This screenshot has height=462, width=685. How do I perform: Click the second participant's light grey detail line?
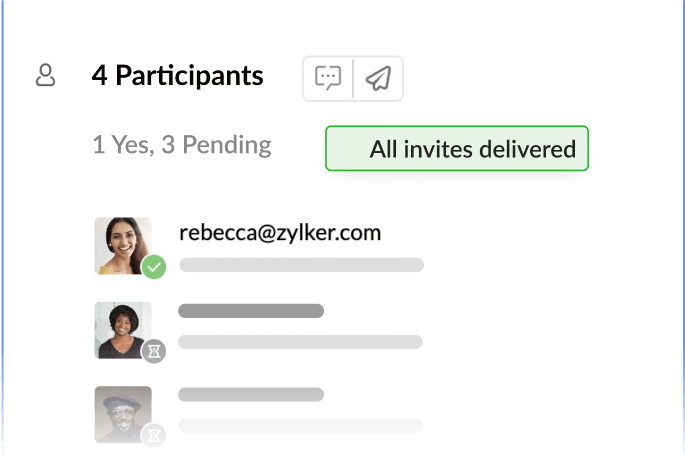[x=301, y=342]
